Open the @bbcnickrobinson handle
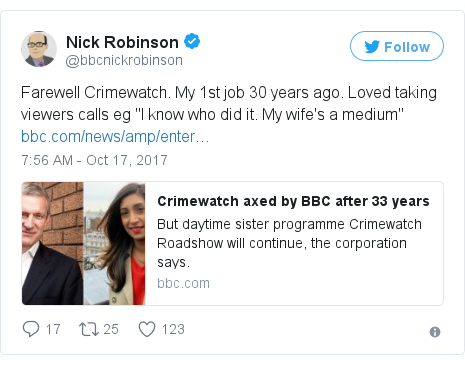Screen dimensions: 465x365 (124, 60)
